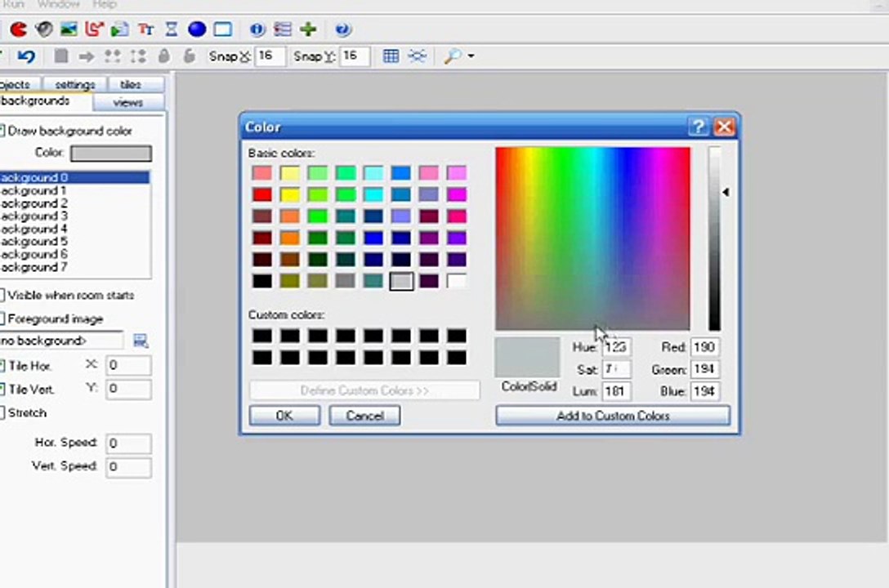Click the magnifier show-options icon
This screenshot has width=889, height=588.
(453, 56)
